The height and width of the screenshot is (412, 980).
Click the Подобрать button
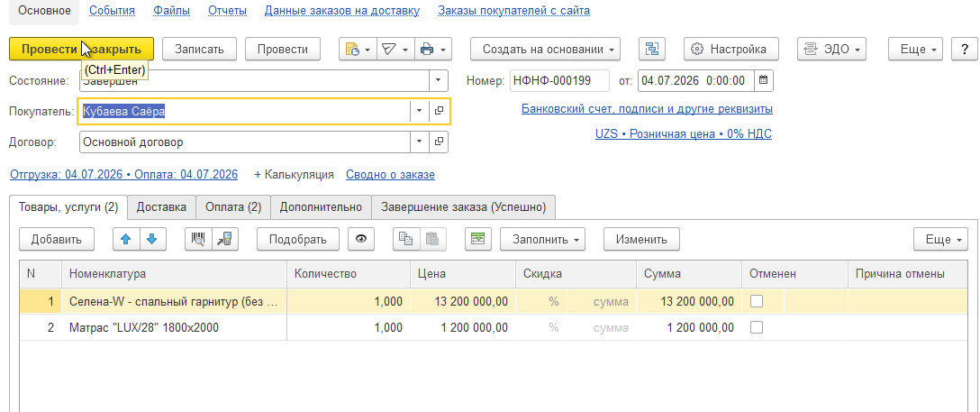tap(297, 239)
